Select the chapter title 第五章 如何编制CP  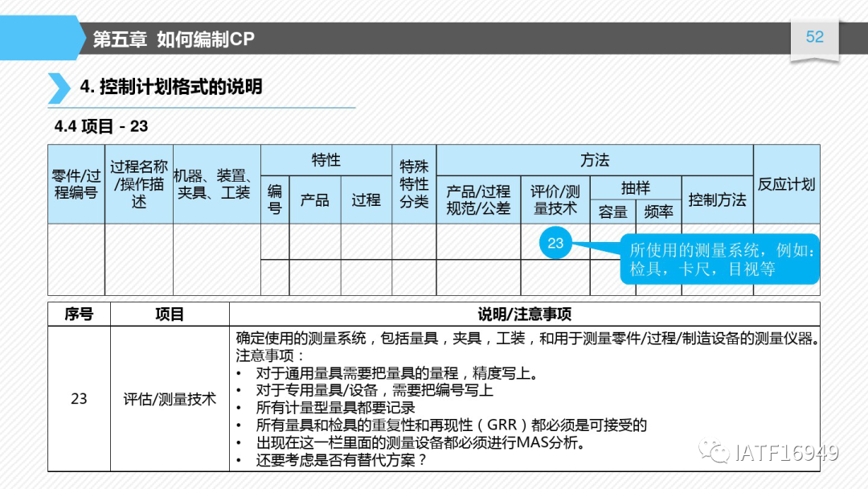(x=174, y=39)
